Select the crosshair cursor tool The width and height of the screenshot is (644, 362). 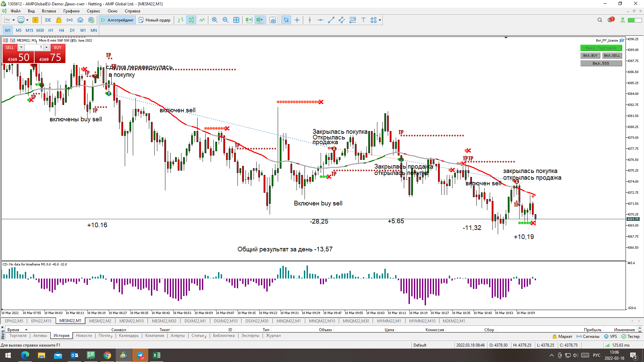[297, 20]
